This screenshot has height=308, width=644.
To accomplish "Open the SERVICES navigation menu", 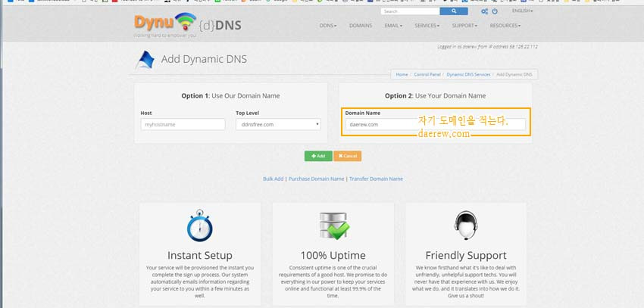I will pyautogui.click(x=427, y=26).
